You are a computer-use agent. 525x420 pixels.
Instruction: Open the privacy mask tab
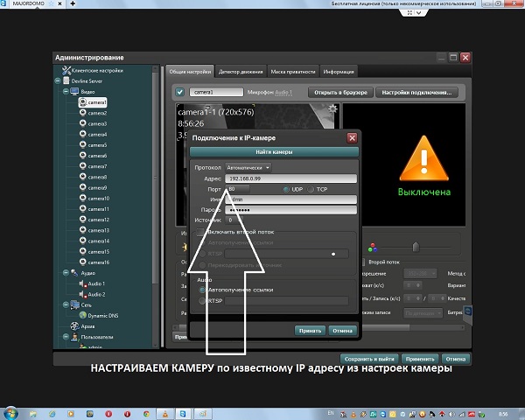coord(293,71)
